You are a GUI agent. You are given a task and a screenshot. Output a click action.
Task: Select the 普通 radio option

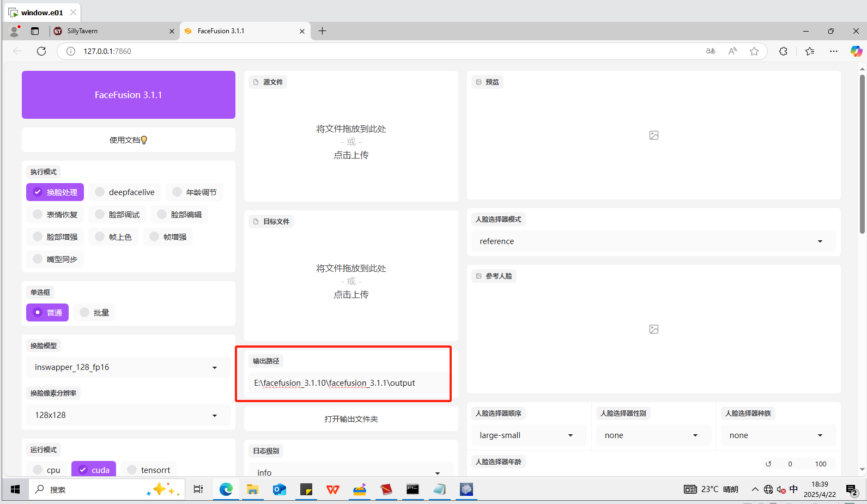[47, 313]
